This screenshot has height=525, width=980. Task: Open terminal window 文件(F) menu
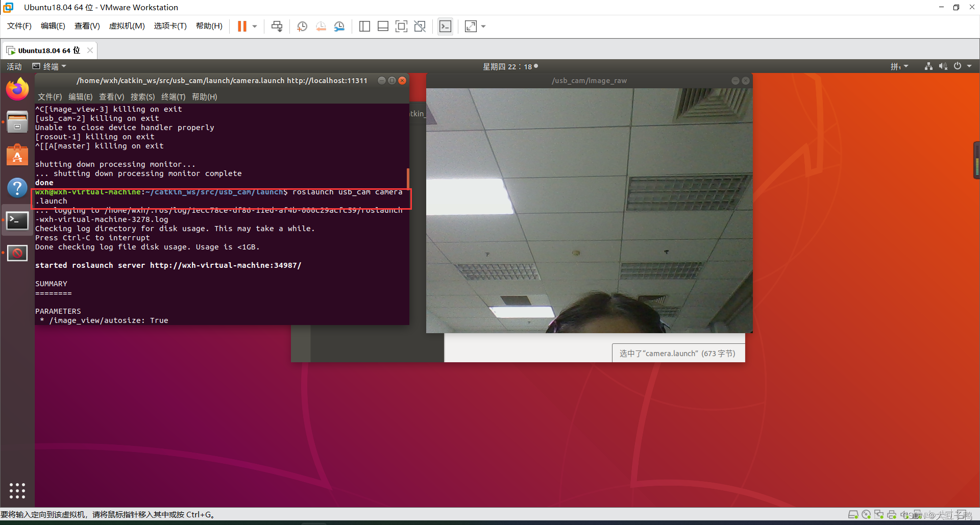tap(50, 96)
